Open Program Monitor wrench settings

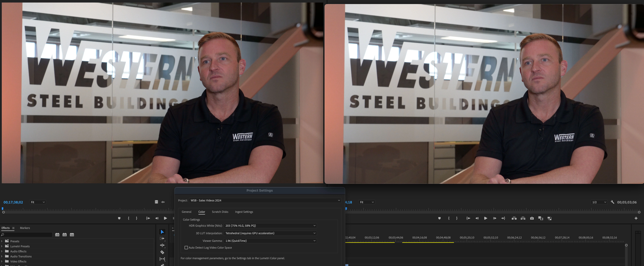[612, 202]
